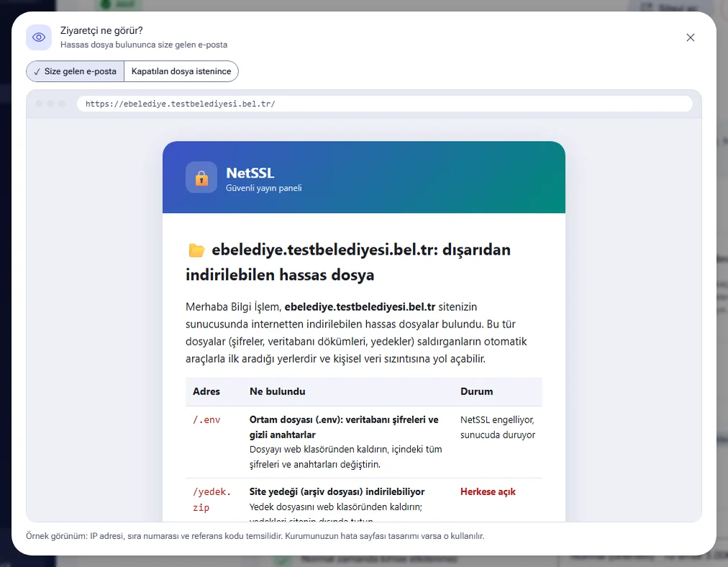Click the 'Herkese açık' status text

[x=488, y=491]
